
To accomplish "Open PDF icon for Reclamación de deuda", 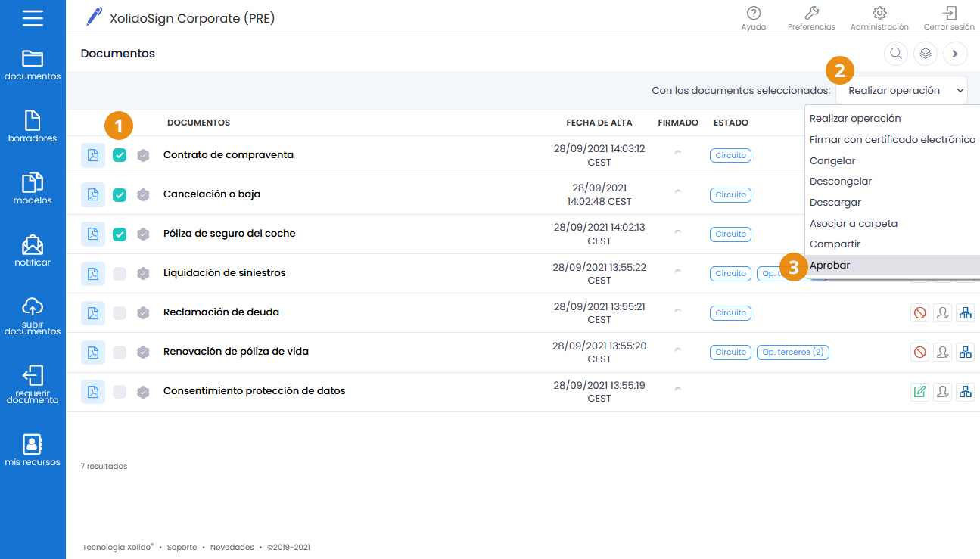I will point(93,312).
